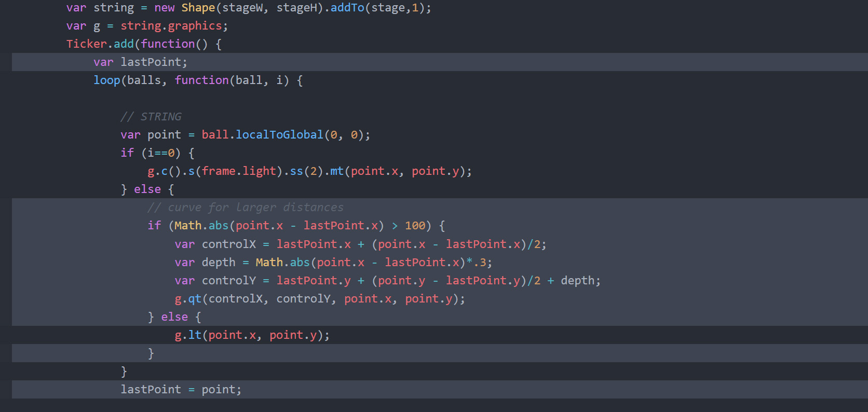The height and width of the screenshot is (412, 868).
Task: Select the line 'var g = string.graphics;'
Action: [147, 26]
